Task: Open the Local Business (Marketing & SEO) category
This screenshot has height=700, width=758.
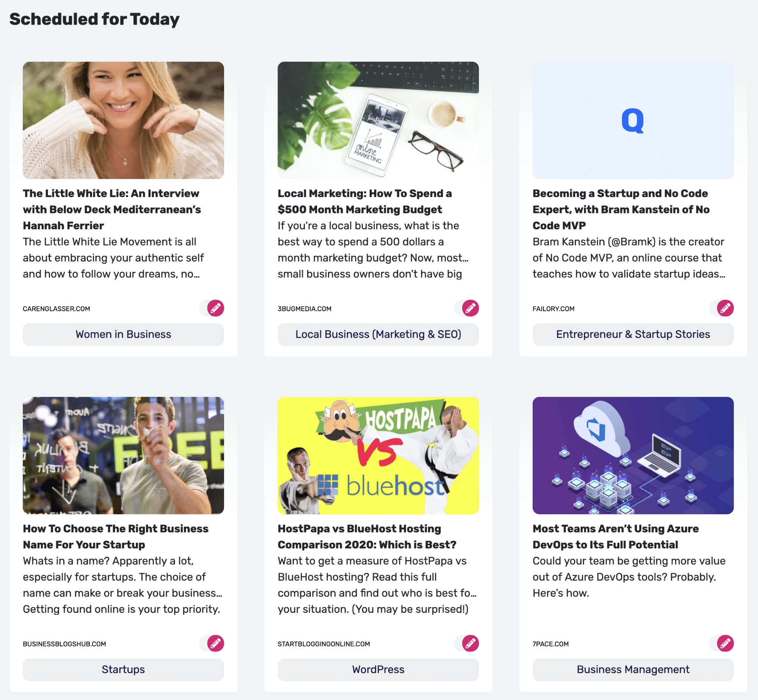Action: point(378,334)
